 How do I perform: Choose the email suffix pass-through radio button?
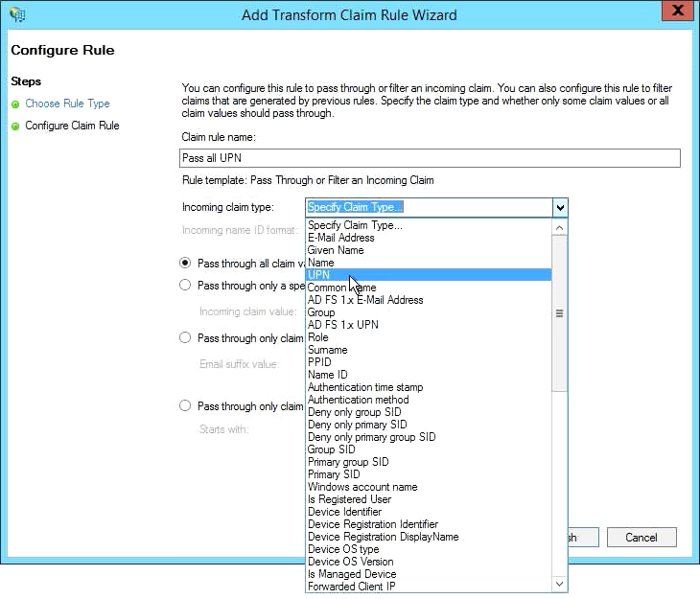186,337
